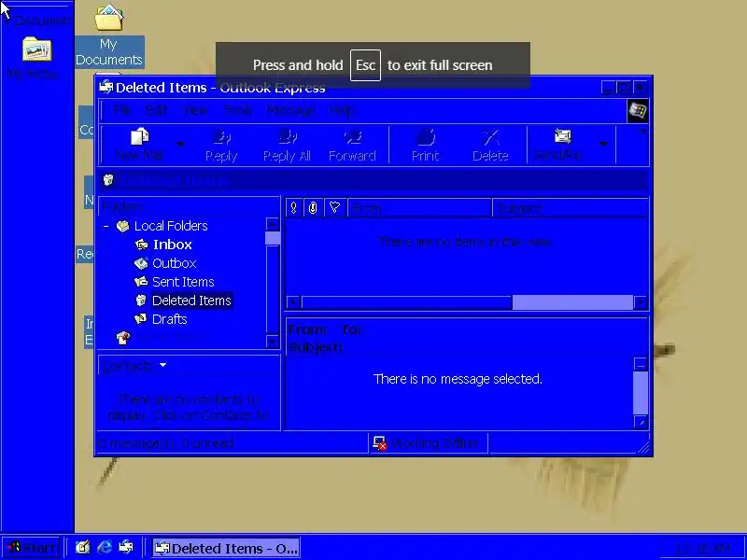Image resolution: width=747 pixels, height=560 pixels.
Task: Click the Reply All toolbar icon
Action: pyautogui.click(x=288, y=137)
